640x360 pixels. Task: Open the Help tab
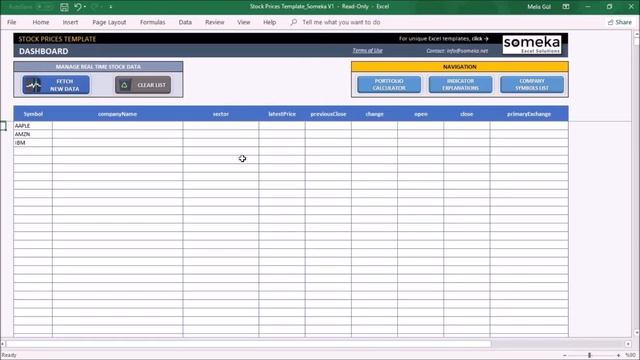[269, 22]
